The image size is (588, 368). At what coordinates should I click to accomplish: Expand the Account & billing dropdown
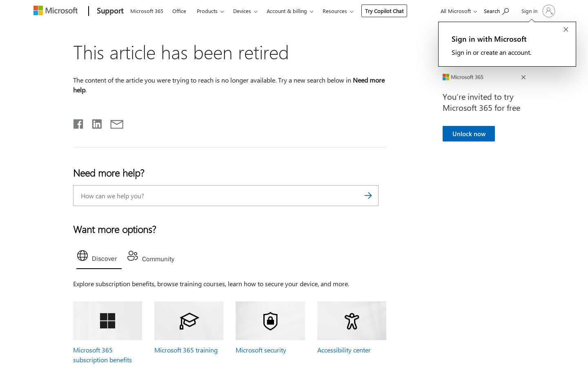290,11
